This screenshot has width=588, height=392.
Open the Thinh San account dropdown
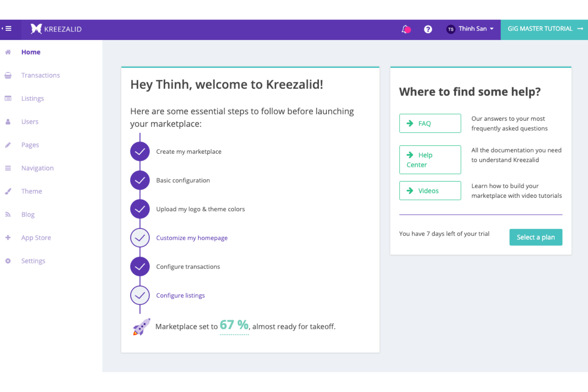click(473, 29)
